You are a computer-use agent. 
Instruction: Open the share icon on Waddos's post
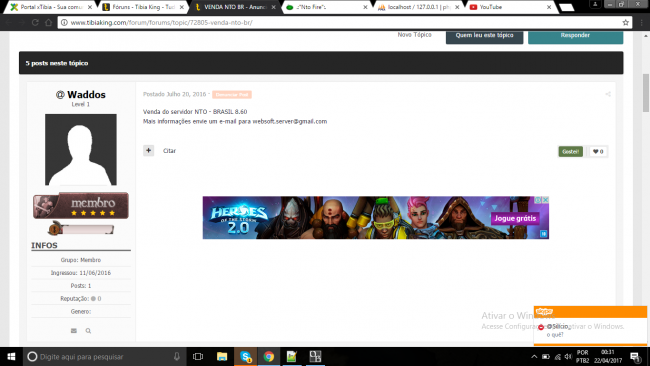[x=608, y=95]
